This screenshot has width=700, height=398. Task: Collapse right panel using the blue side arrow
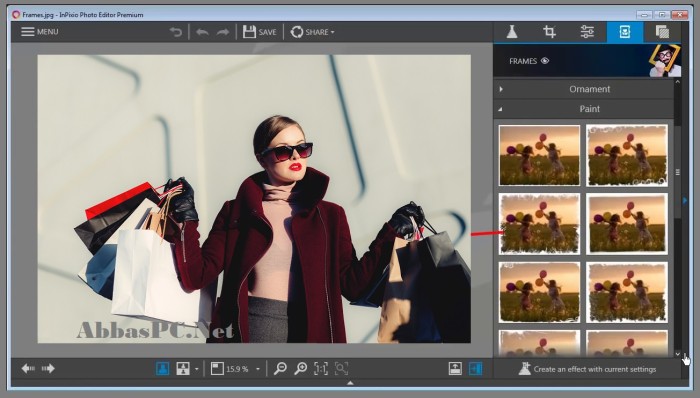(685, 200)
